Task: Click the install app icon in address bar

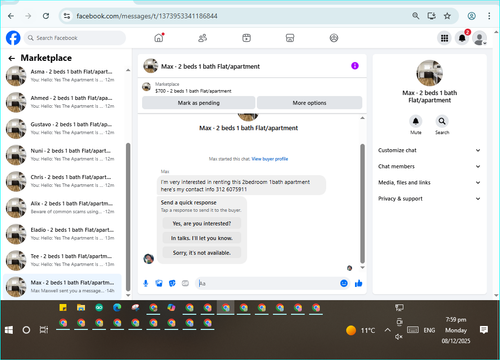Action: coord(431,16)
